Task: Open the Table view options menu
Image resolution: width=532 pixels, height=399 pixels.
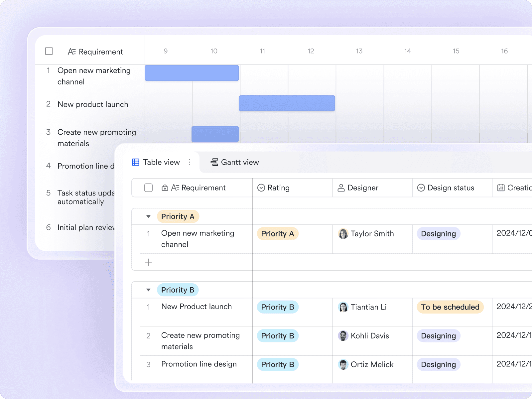Action: point(190,162)
